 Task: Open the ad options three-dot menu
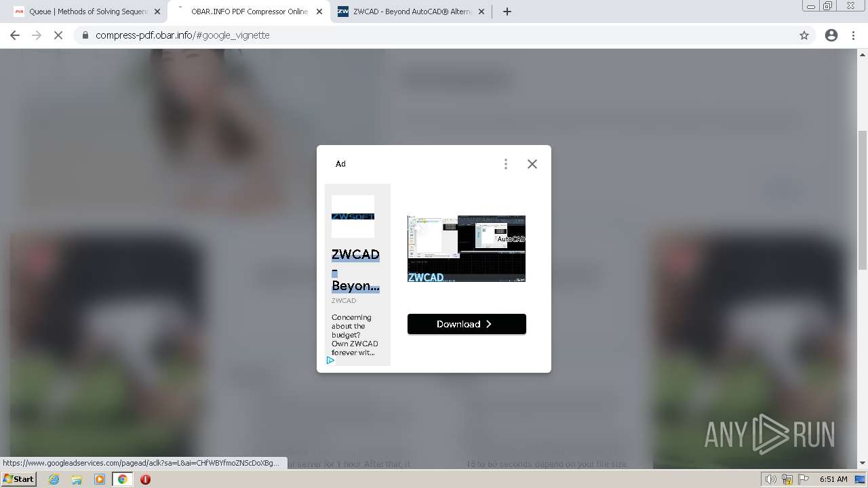pos(506,164)
